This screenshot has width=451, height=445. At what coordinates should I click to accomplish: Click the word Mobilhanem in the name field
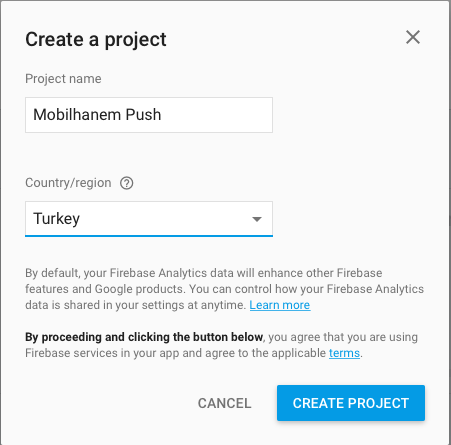pos(77,115)
